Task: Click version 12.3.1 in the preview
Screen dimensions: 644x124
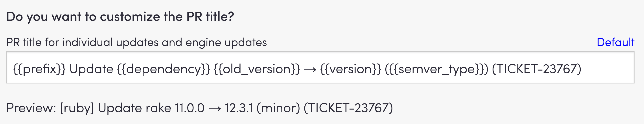Action: [239, 108]
